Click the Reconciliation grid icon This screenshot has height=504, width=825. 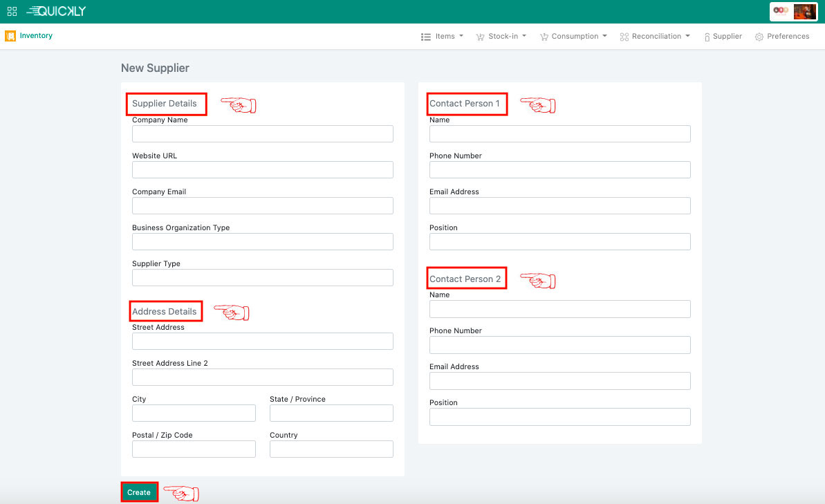(624, 37)
